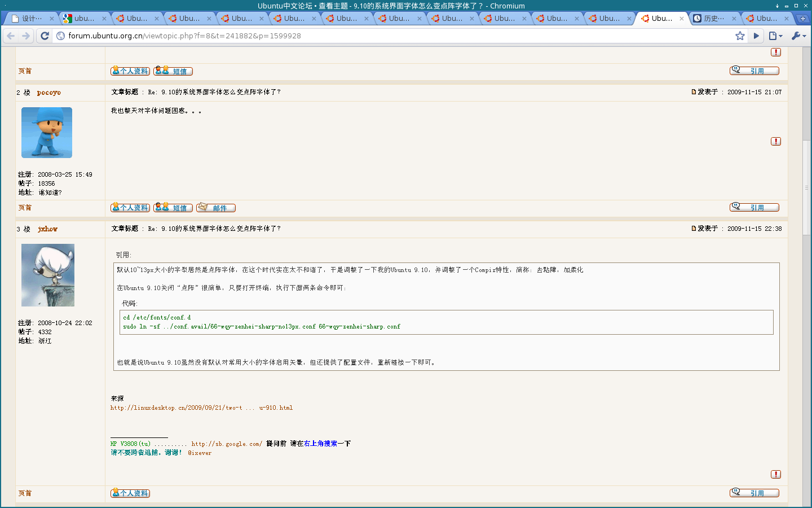
Task: Click the location text 浙江
Action: pos(45,341)
